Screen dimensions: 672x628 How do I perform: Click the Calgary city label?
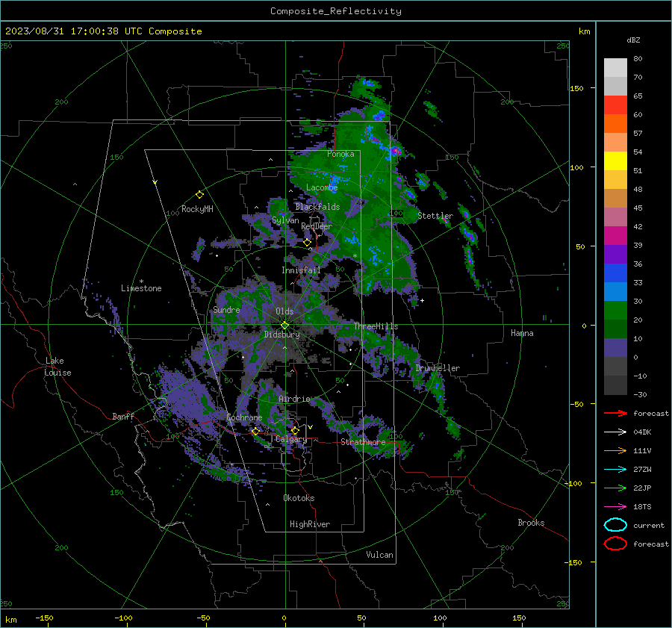[x=291, y=439]
